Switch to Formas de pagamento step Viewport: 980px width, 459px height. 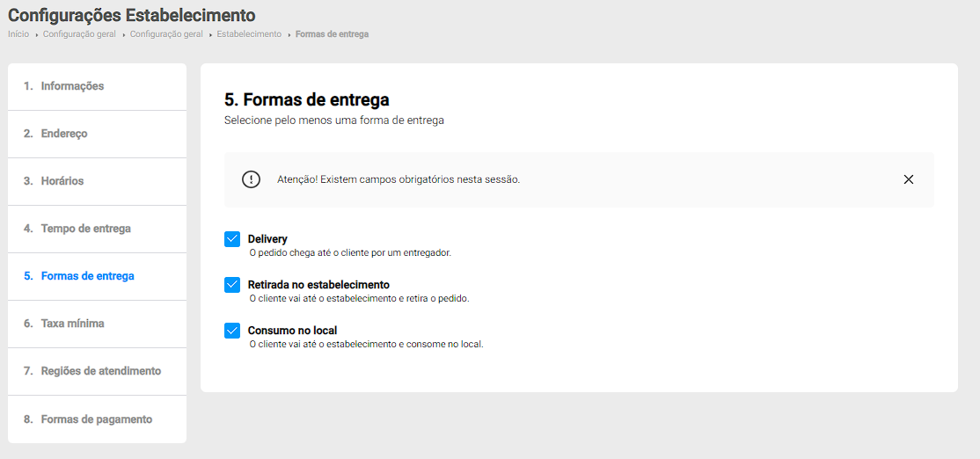96,419
